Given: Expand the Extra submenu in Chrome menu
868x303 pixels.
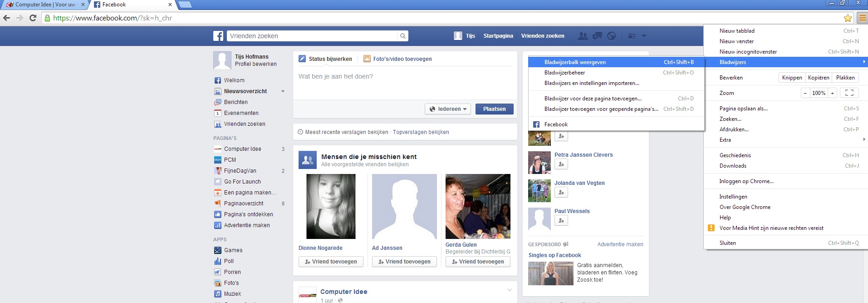Looking at the screenshot, I should pos(785,140).
